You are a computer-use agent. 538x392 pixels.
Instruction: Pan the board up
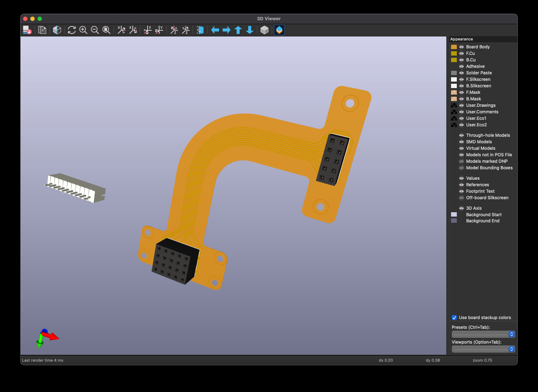(238, 30)
